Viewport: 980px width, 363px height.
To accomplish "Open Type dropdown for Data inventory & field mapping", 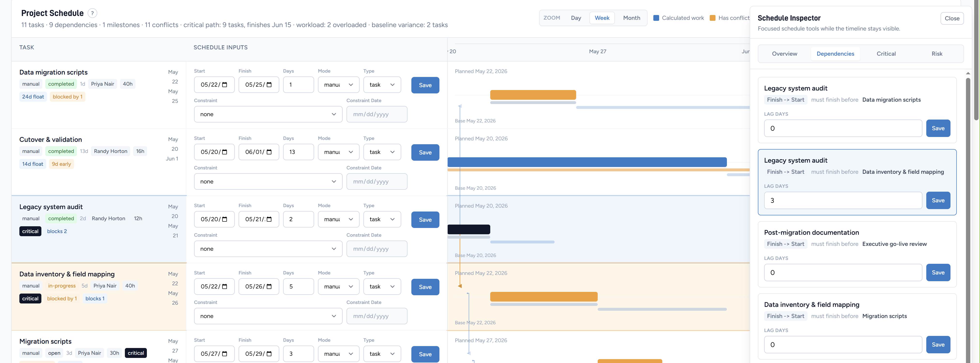I will [382, 287].
